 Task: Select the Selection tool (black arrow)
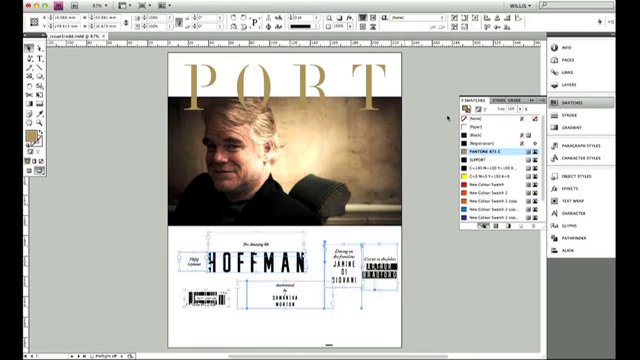[29, 49]
